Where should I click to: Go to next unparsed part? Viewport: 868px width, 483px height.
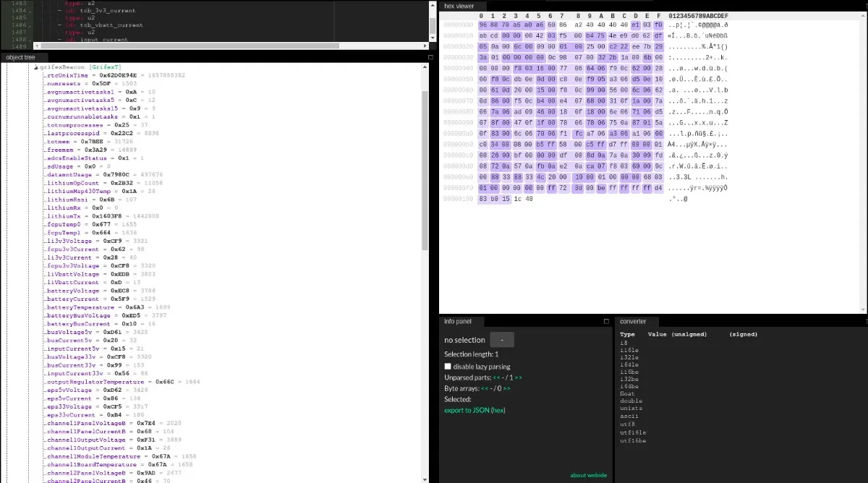click(x=519, y=377)
